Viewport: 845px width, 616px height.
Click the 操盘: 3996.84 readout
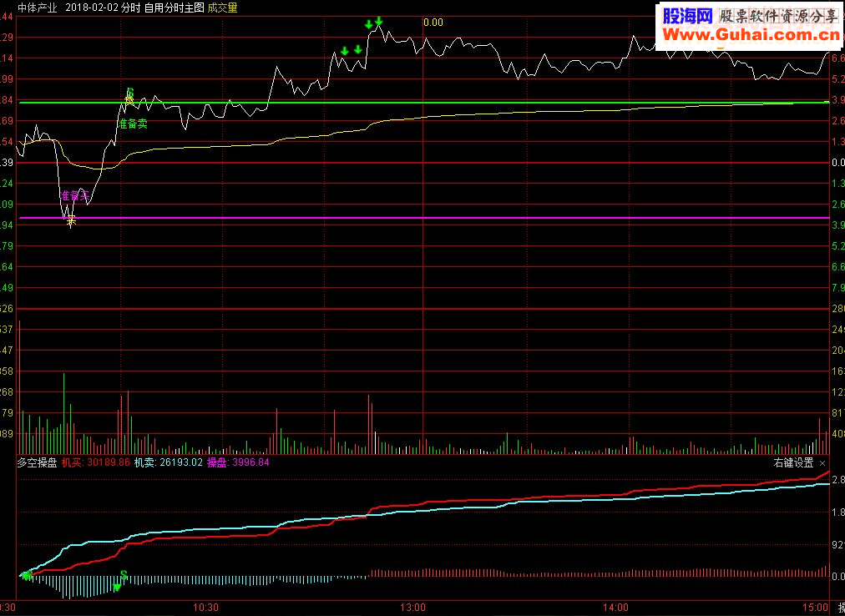tap(238, 462)
